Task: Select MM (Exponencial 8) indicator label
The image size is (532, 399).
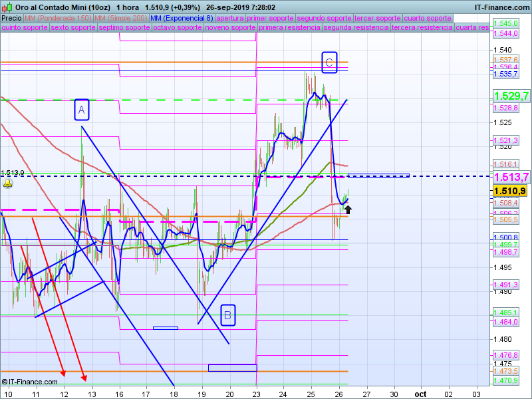Action: pos(182,18)
